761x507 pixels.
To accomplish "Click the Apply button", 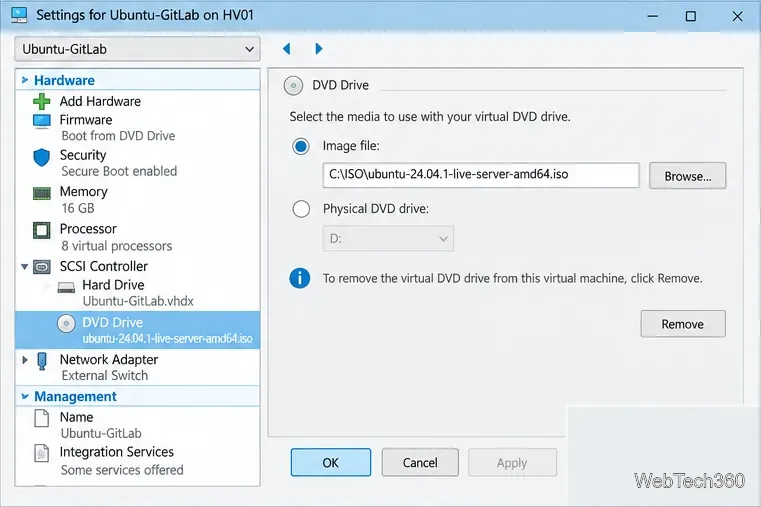I will pos(512,462).
